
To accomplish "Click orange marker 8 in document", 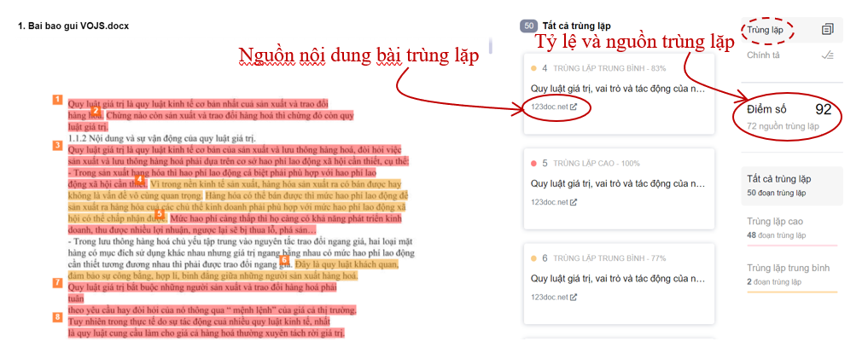I will [x=57, y=317].
